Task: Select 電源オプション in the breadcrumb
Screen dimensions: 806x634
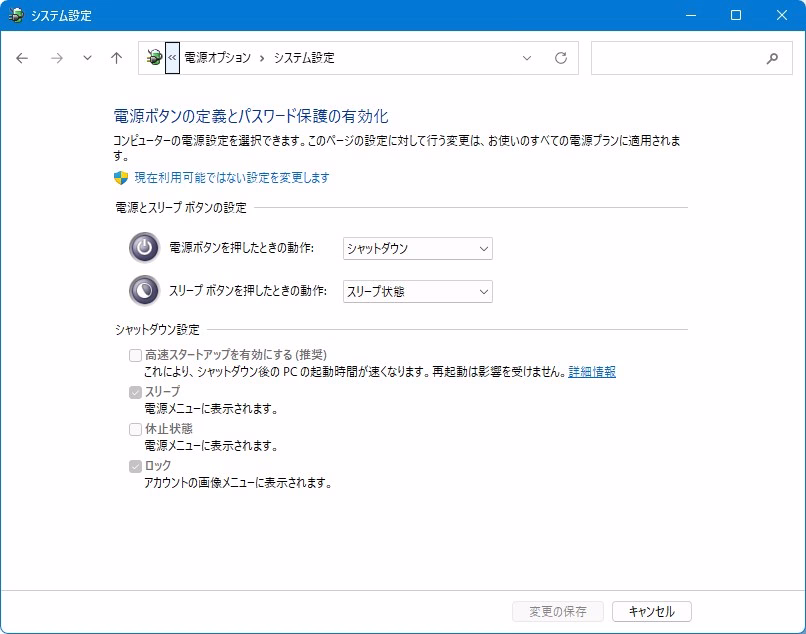Action: (217, 58)
